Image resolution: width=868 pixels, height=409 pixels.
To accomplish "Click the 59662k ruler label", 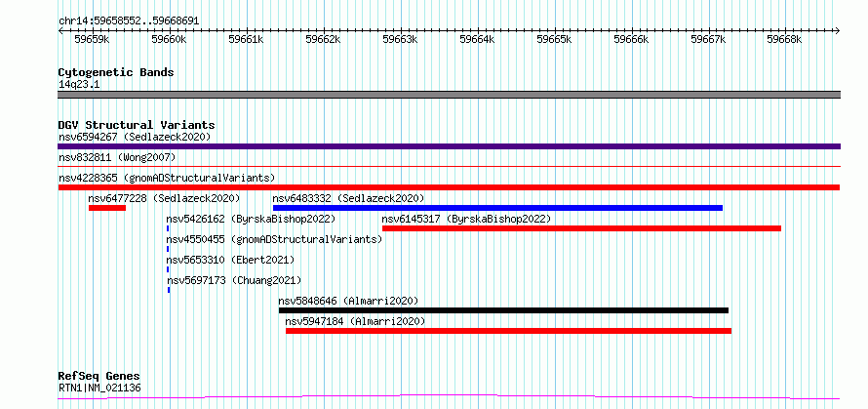I will click(x=323, y=39).
